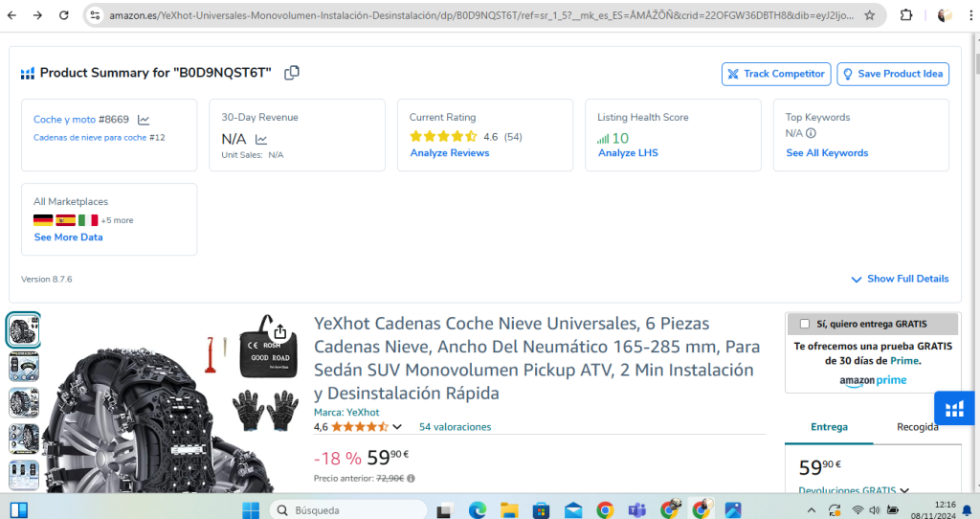Open the star rating dropdown arrow

(397, 427)
